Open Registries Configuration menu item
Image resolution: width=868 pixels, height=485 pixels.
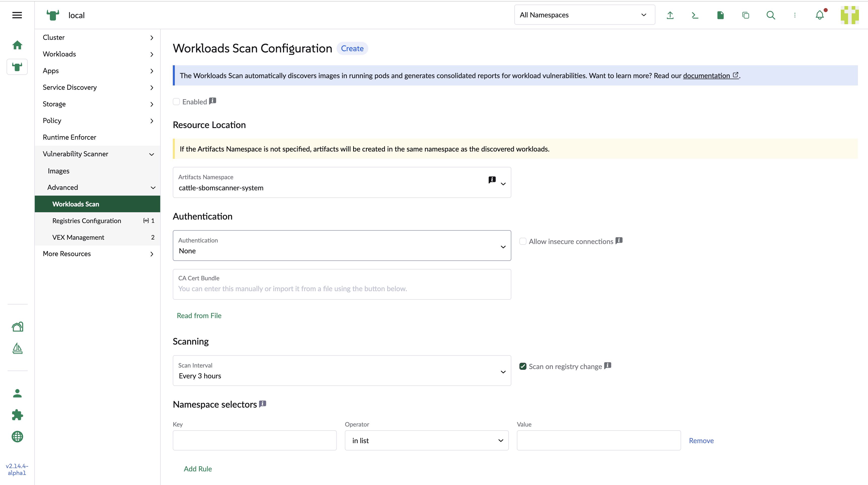click(x=97, y=221)
